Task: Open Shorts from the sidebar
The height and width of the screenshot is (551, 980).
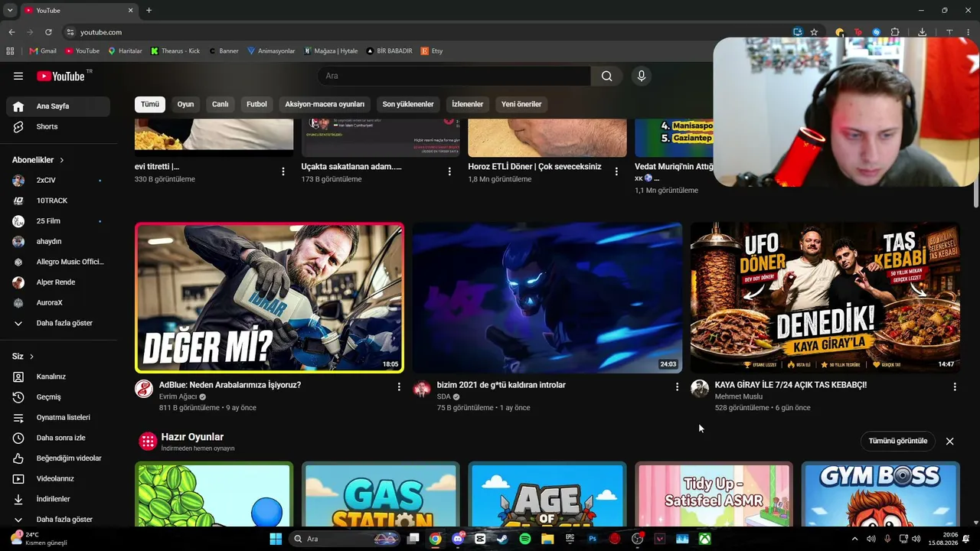Action: 58,126
